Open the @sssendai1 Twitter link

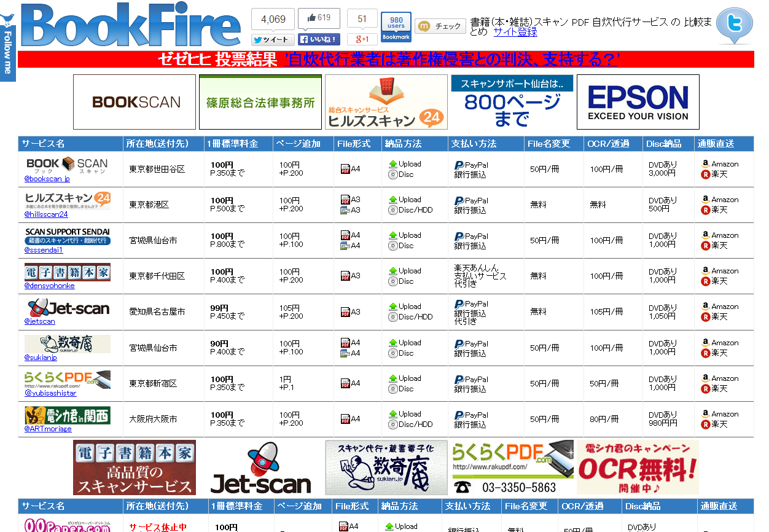pyautogui.click(x=43, y=250)
